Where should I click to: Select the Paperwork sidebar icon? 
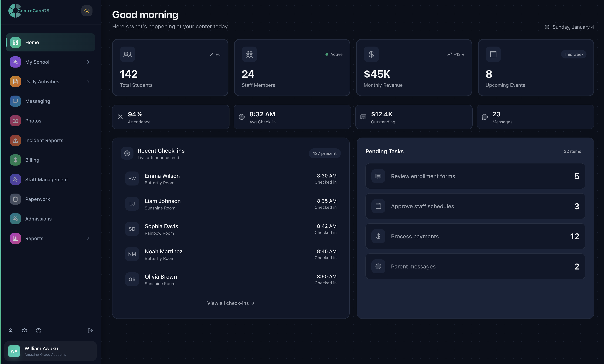(x=15, y=199)
